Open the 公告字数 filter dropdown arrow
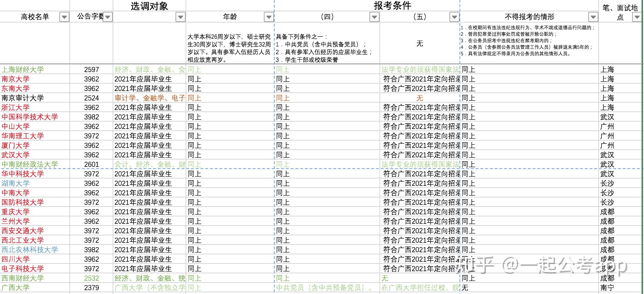The width and height of the screenshot is (644, 294). coord(108,17)
